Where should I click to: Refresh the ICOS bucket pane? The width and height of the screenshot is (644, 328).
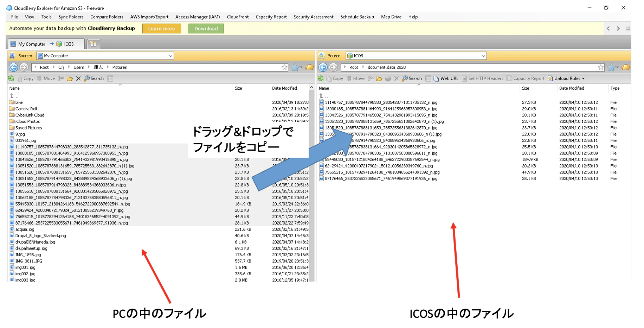click(321, 78)
